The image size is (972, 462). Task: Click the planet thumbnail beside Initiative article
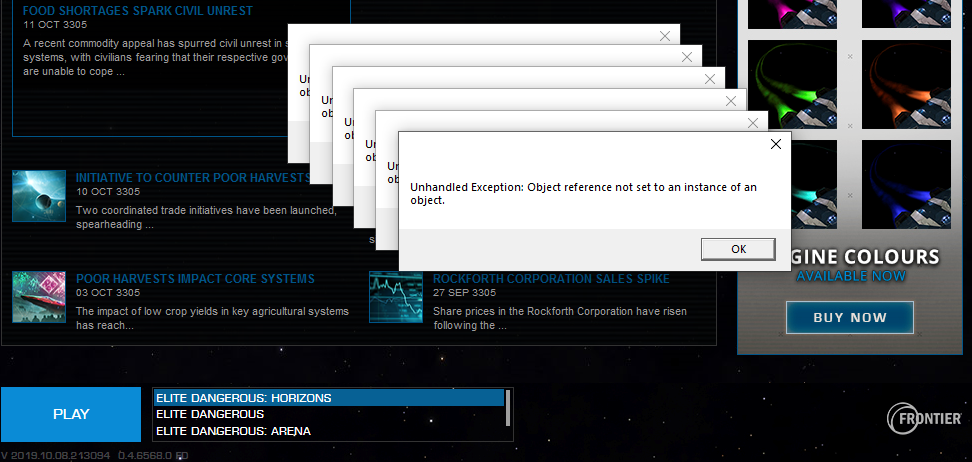[39, 196]
